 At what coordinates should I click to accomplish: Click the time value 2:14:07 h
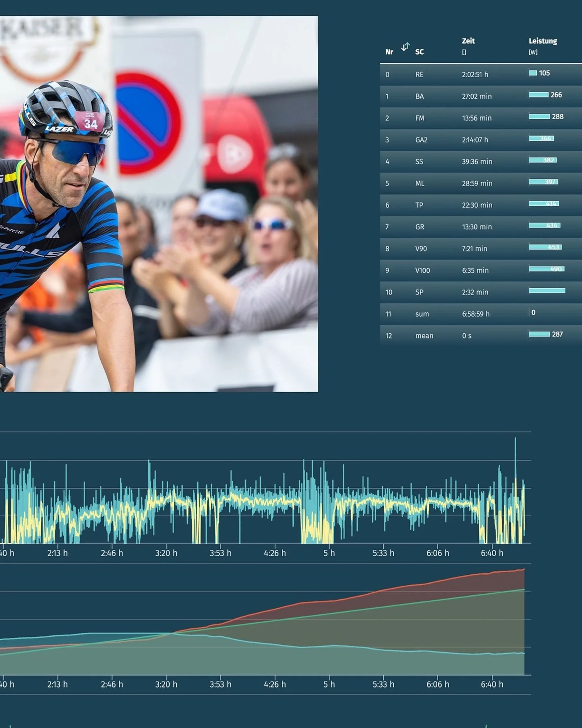coord(475,140)
